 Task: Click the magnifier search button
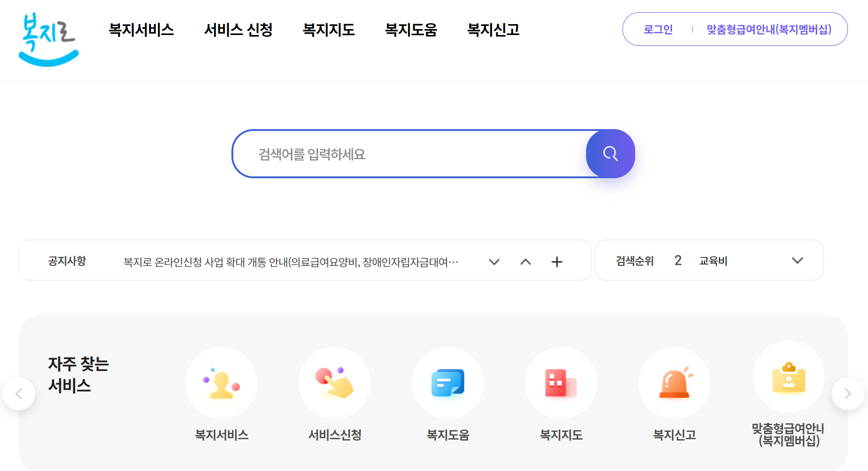coord(610,154)
